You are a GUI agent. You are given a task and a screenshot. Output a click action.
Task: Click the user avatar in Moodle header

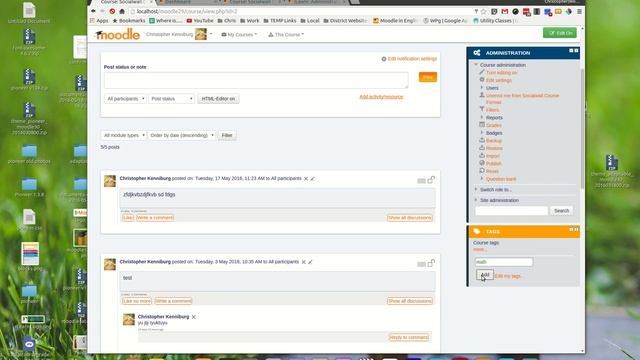coord(201,34)
